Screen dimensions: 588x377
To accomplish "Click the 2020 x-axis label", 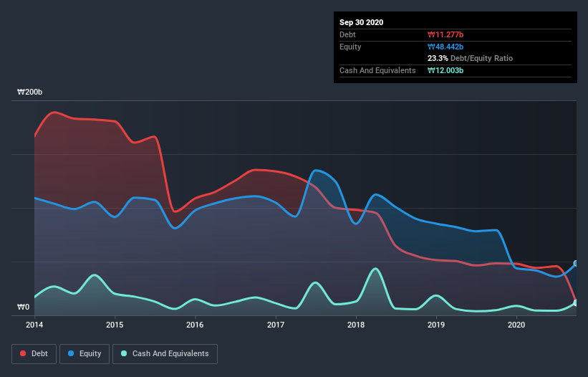I will [516, 325].
